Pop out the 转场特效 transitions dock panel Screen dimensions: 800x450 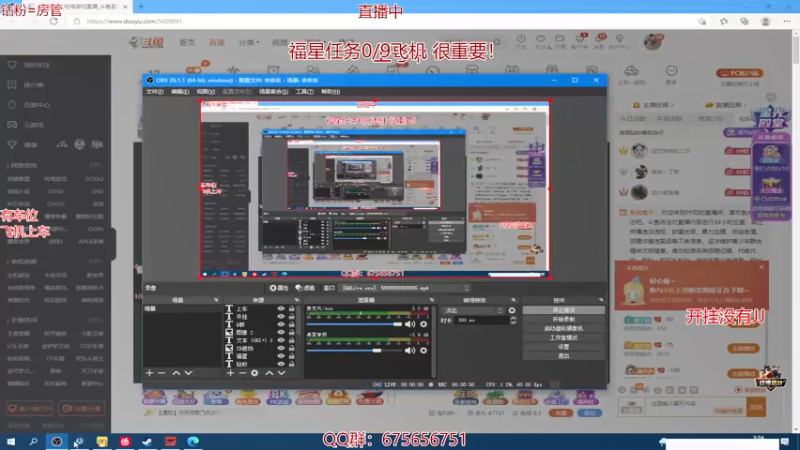pyautogui.click(x=513, y=300)
